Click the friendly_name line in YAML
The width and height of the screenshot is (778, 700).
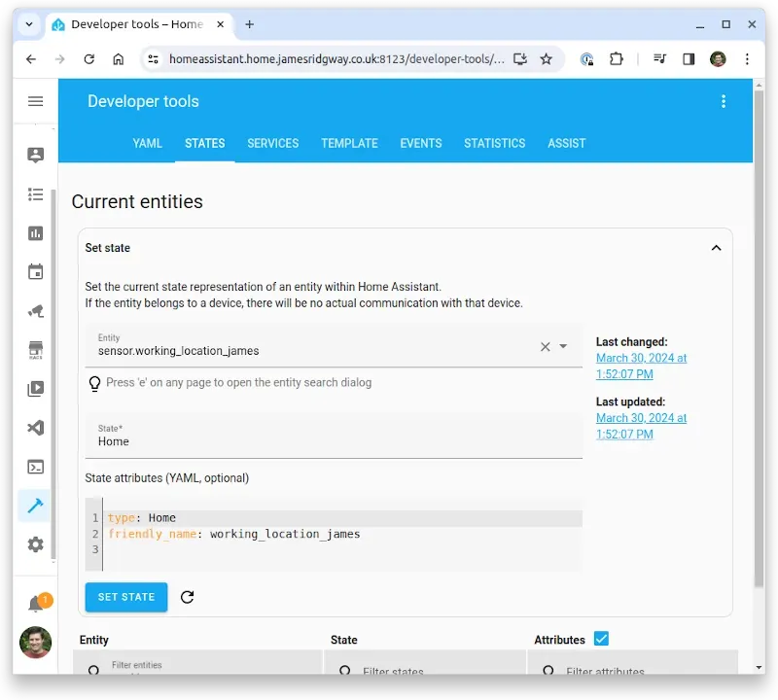[x=234, y=534]
